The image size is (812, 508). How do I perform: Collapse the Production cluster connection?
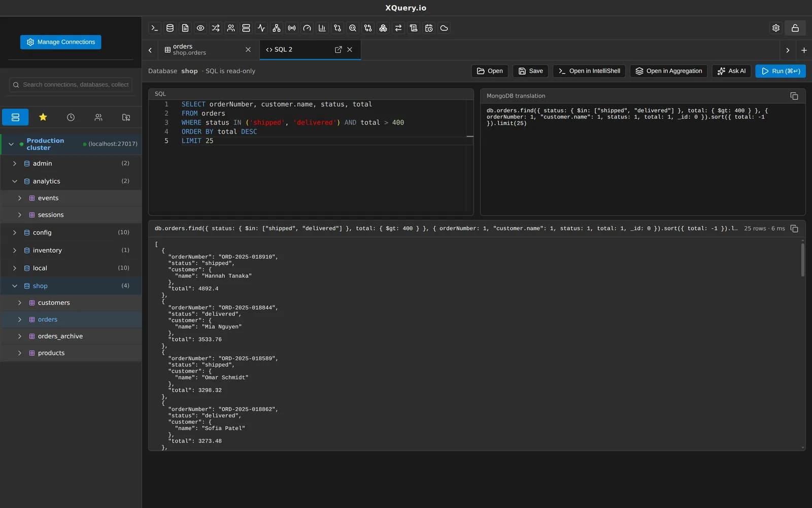[x=11, y=144]
